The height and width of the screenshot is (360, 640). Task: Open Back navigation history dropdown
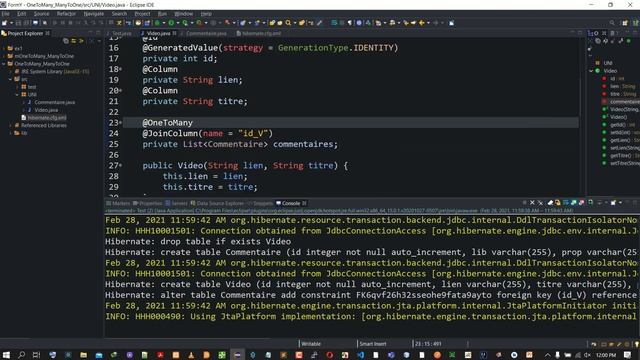pyautogui.click(x=428, y=23)
